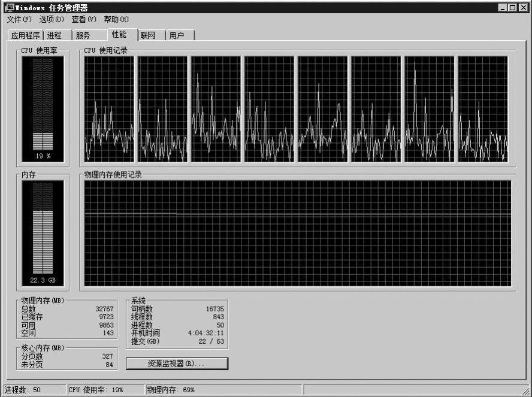Open the 文件(F) menu
The height and width of the screenshot is (397, 532).
coord(19,19)
